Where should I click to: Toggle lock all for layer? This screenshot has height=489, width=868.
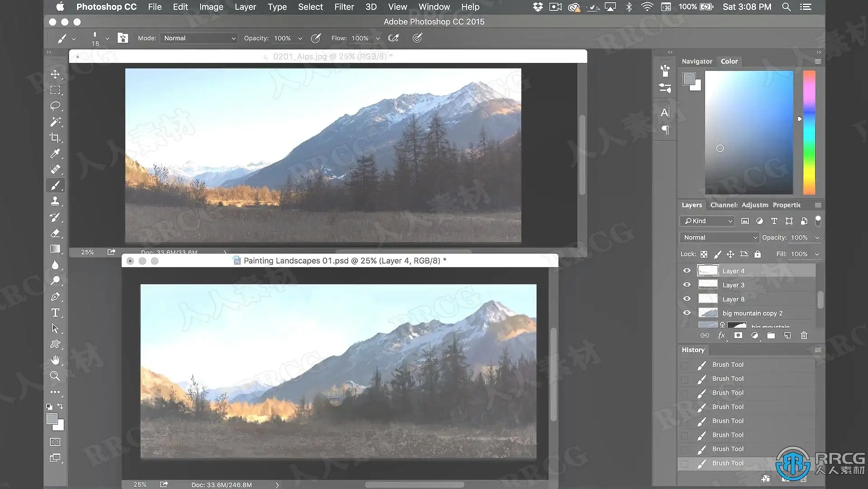point(758,254)
